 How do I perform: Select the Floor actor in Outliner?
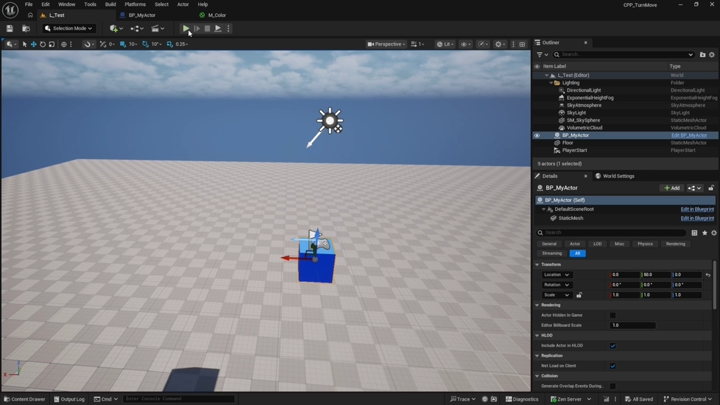coord(568,143)
